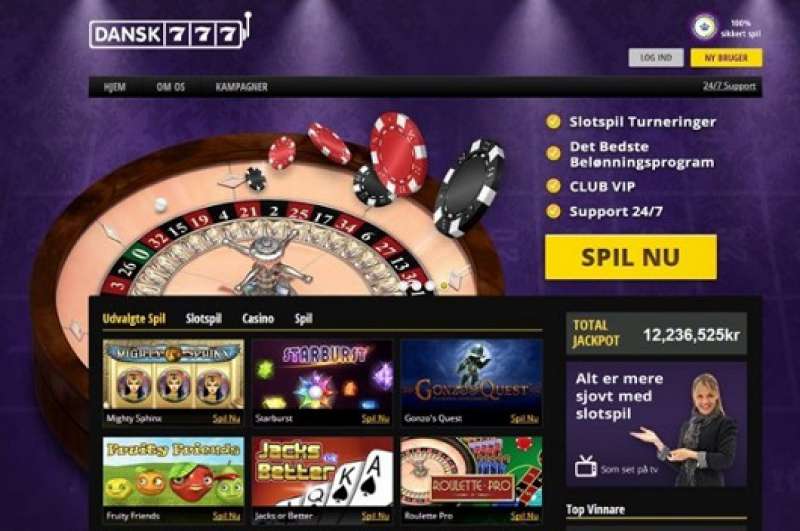Open the Starburst game thumbnail
Image resolution: width=800 pixels, height=531 pixels.
[322, 375]
